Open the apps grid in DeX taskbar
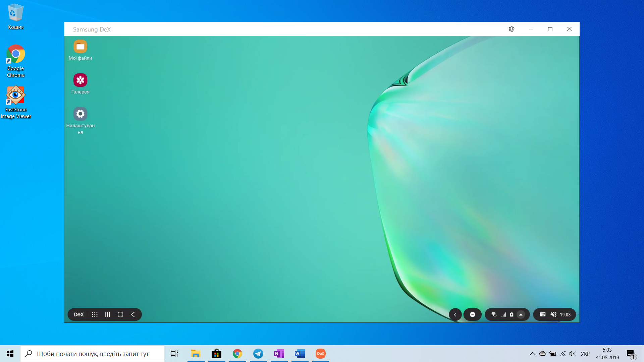The image size is (644, 362). [95, 314]
